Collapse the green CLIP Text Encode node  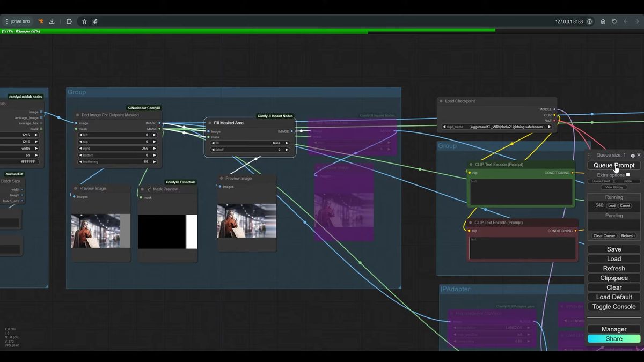click(471, 165)
